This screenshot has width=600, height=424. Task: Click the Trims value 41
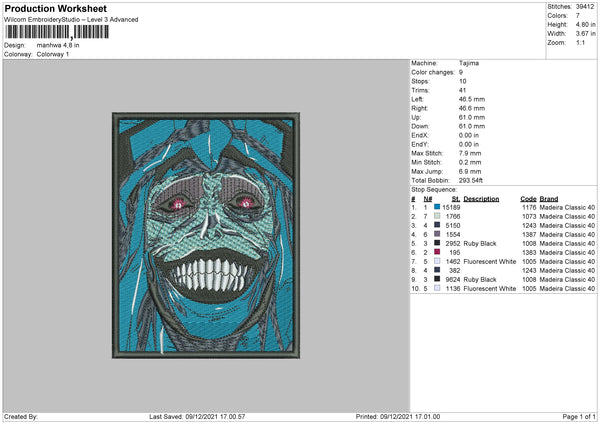462,90
